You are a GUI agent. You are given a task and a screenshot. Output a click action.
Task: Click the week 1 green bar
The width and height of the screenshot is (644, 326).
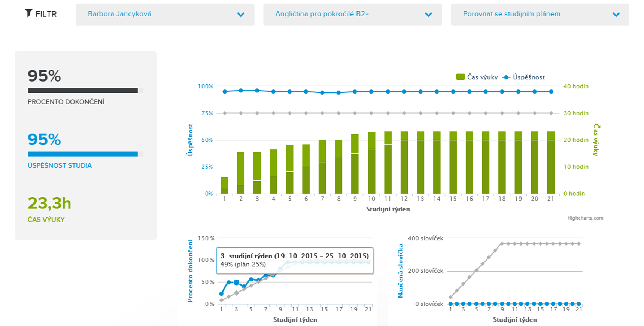[x=224, y=185]
